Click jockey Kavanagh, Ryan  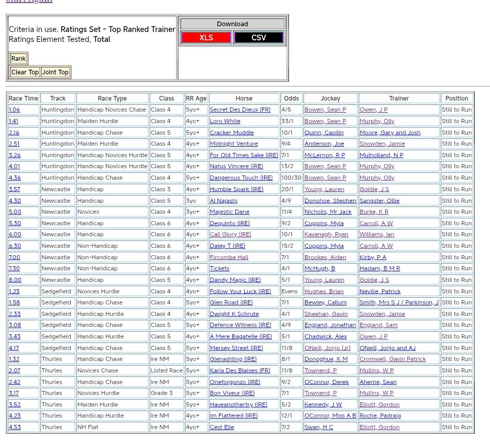pos(326,235)
